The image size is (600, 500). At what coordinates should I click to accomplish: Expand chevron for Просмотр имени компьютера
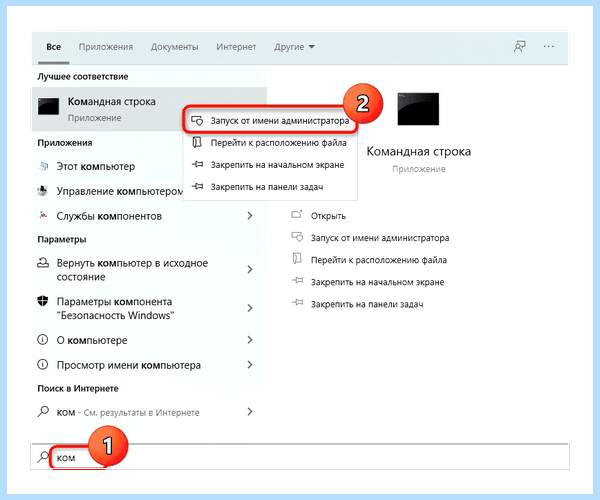click(250, 365)
